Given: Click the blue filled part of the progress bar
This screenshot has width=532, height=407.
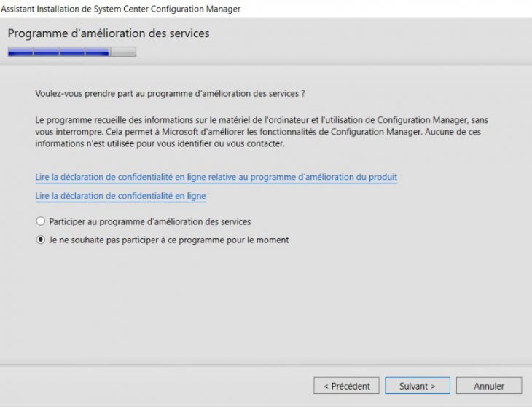Looking at the screenshot, I should coord(58,52).
